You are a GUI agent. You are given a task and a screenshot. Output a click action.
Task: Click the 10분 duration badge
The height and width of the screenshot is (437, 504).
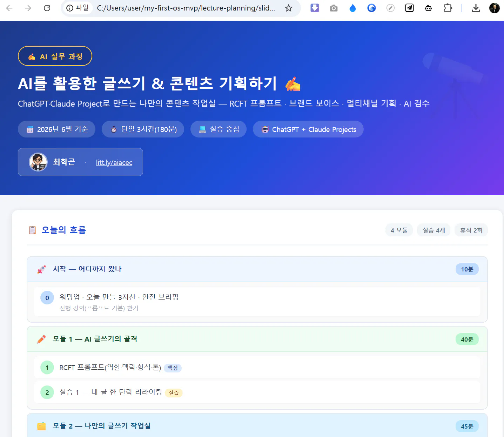click(467, 269)
